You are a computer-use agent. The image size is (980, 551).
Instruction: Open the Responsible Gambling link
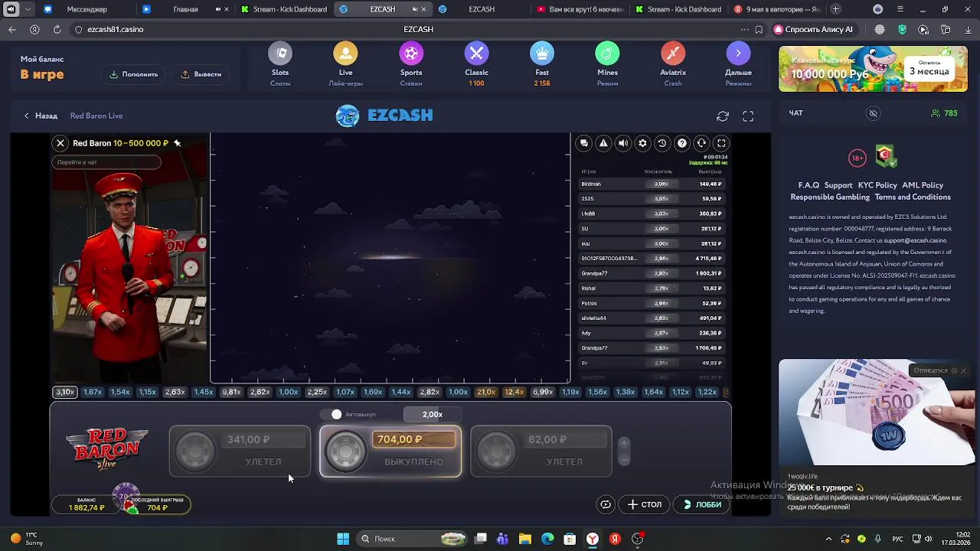point(830,197)
